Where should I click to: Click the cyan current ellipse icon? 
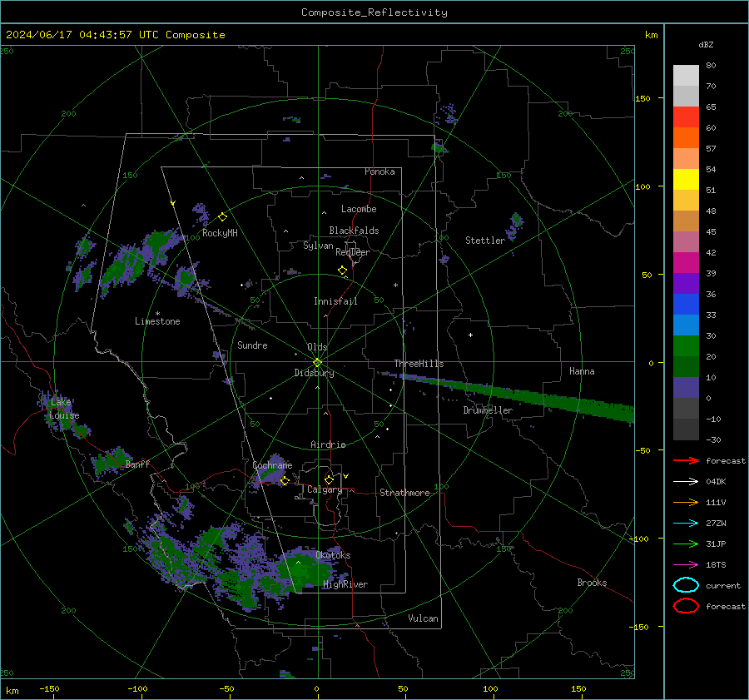[686, 585]
